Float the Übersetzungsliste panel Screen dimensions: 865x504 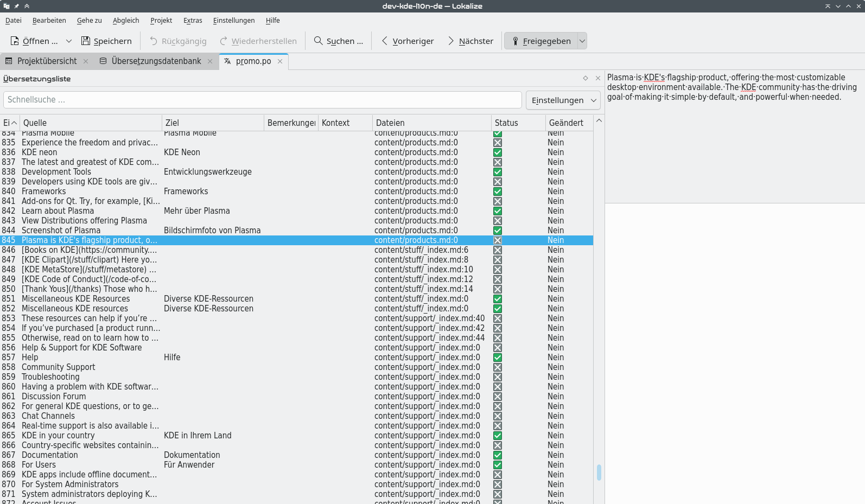tap(586, 78)
